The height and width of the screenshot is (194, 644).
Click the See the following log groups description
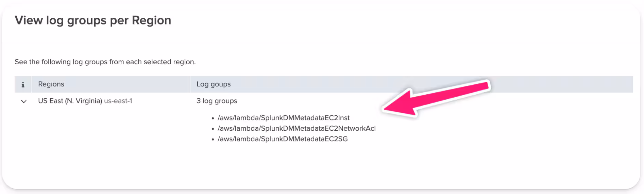pos(105,62)
